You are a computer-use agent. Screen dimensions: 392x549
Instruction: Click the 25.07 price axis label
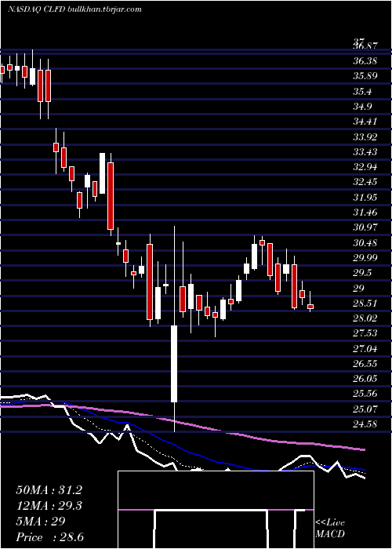click(x=365, y=409)
